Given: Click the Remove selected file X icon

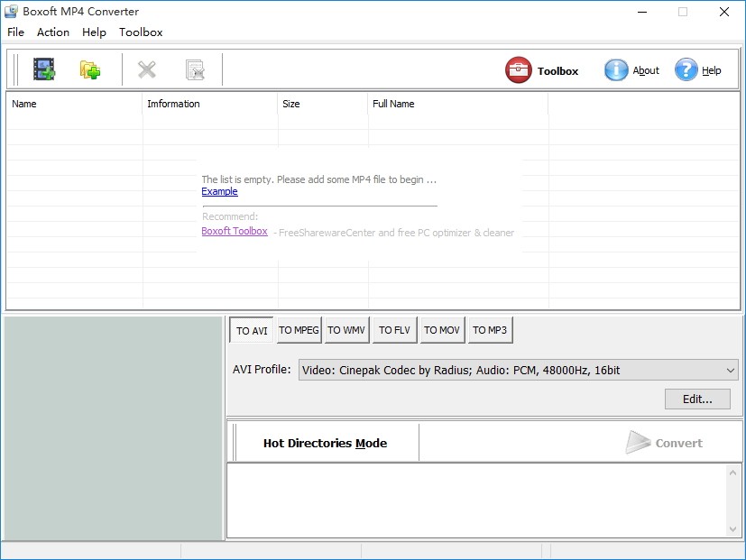Looking at the screenshot, I should tap(147, 69).
